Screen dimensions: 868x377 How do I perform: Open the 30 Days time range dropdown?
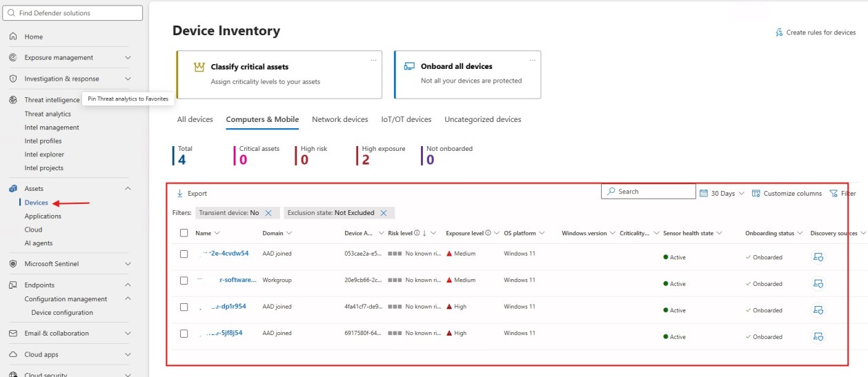click(722, 194)
